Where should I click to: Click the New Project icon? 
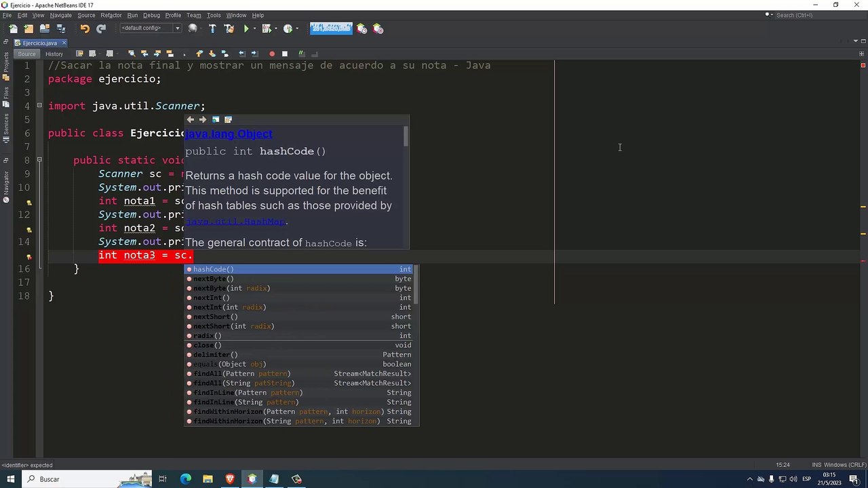(x=28, y=28)
